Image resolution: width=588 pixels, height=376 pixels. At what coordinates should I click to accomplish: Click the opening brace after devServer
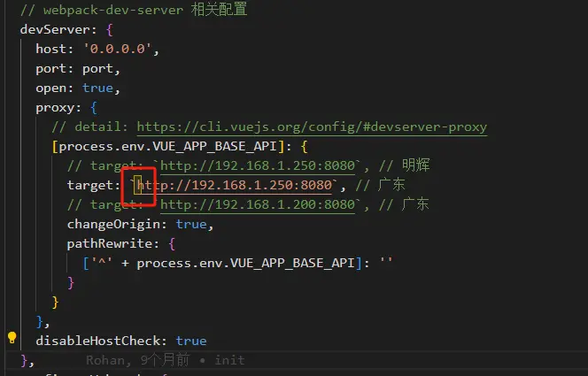tap(110, 29)
